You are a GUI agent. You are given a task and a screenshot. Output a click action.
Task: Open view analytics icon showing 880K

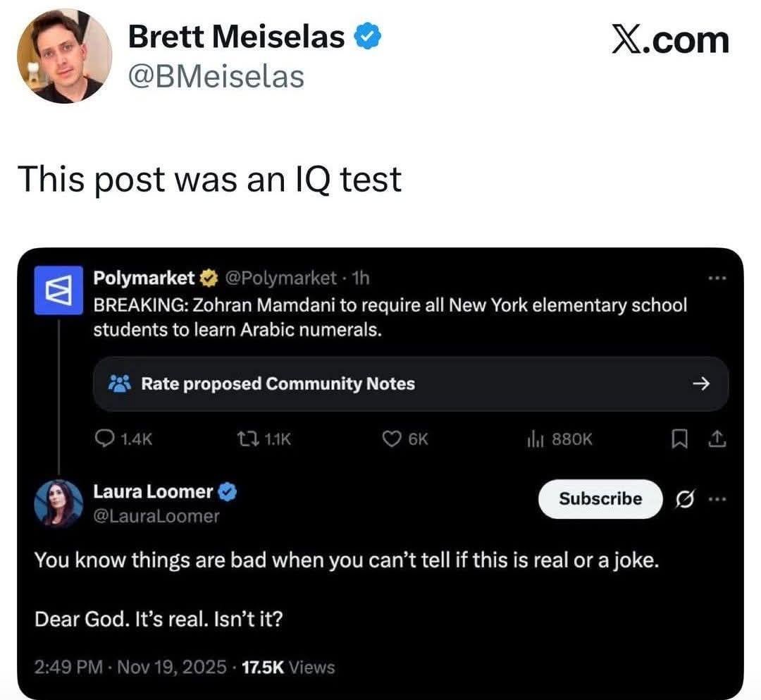tap(533, 439)
